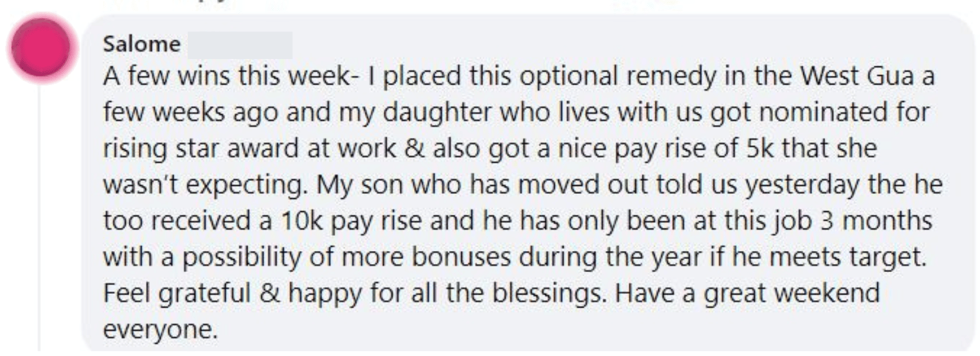Viewport: 980px width, 356px height.
Task: Select 'Feel grateful & happy' text
Action: click(233, 294)
